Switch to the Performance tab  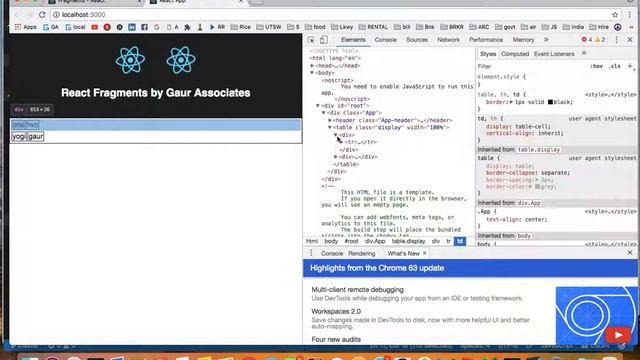[x=486, y=40]
